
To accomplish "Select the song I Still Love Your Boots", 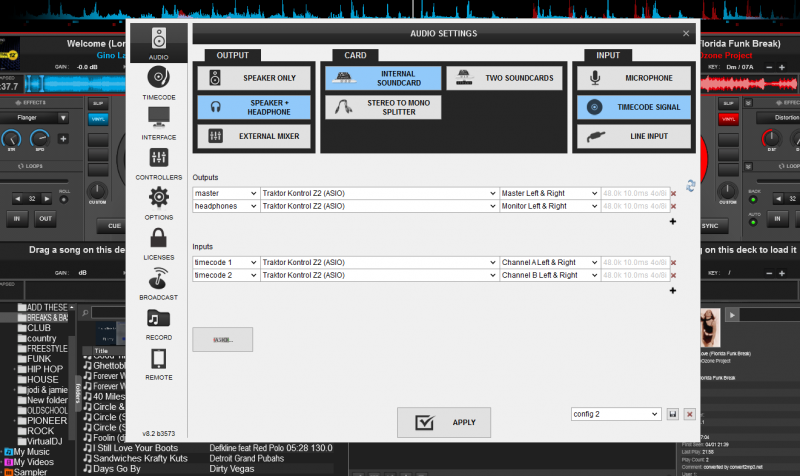I will [135, 448].
